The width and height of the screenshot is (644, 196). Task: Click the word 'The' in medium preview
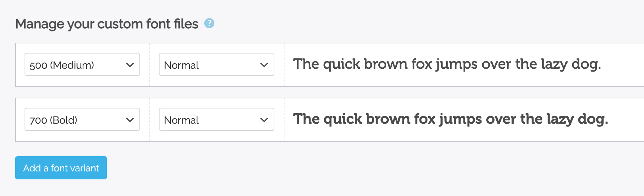tap(306, 64)
